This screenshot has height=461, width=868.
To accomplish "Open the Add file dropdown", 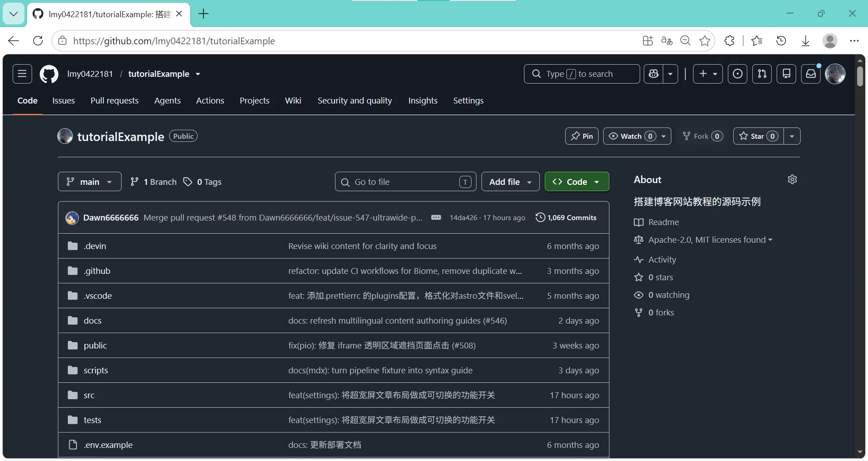I will click(510, 182).
